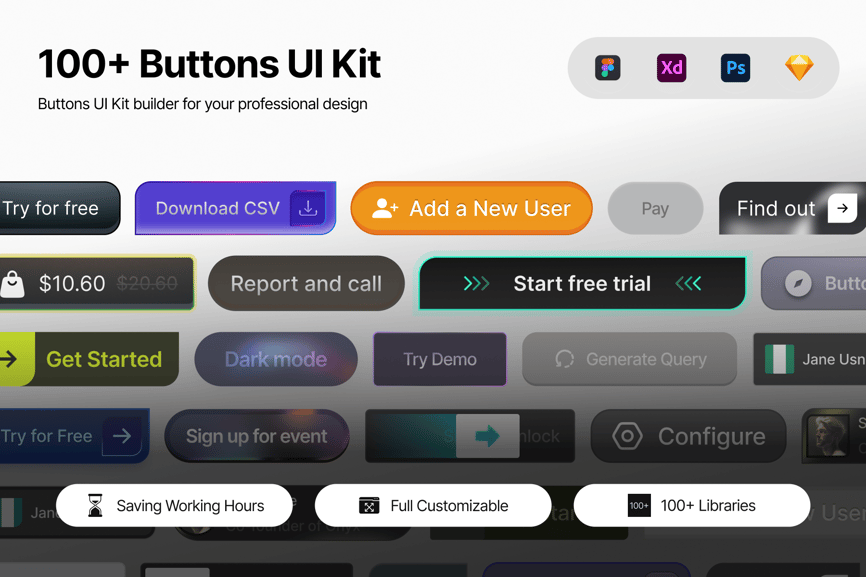Viewport: 866px width, 577px height.
Task: Click the download icon in Download CSV
Action: click(x=308, y=208)
